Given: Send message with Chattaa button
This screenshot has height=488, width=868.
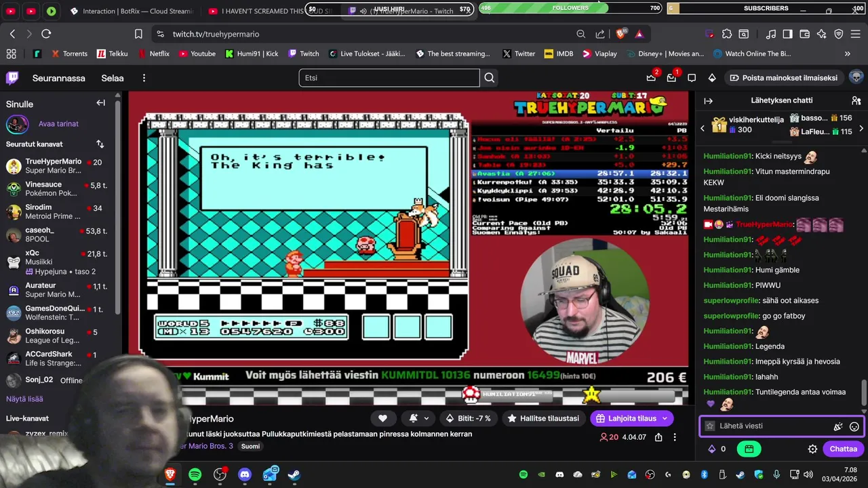Looking at the screenshot, I should [x=843, y=449].
